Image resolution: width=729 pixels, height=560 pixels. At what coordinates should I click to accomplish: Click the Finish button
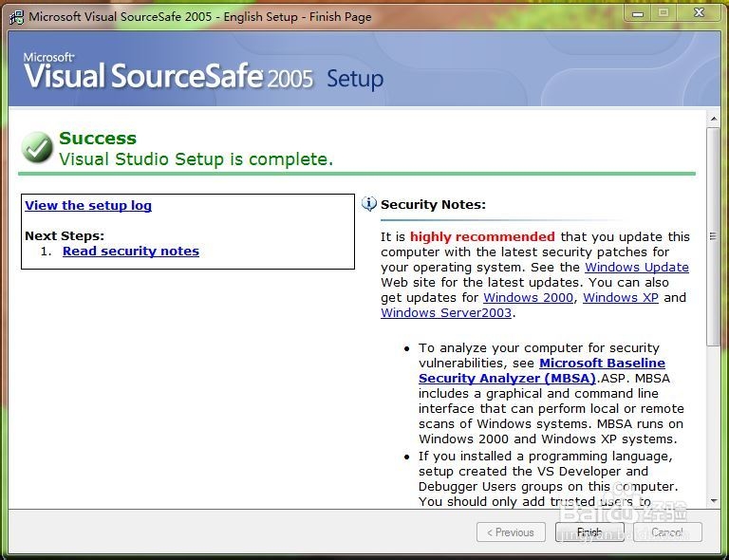coord(589,532)
